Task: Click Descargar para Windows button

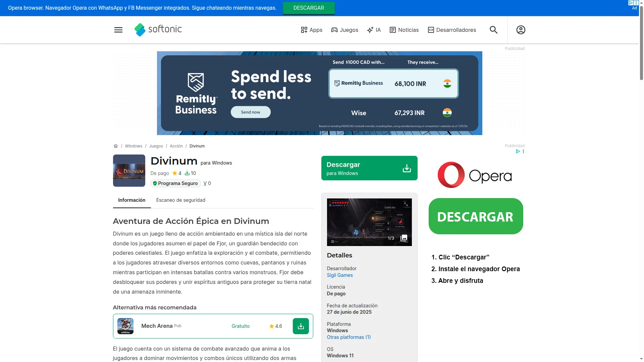Action: (369, 168)
